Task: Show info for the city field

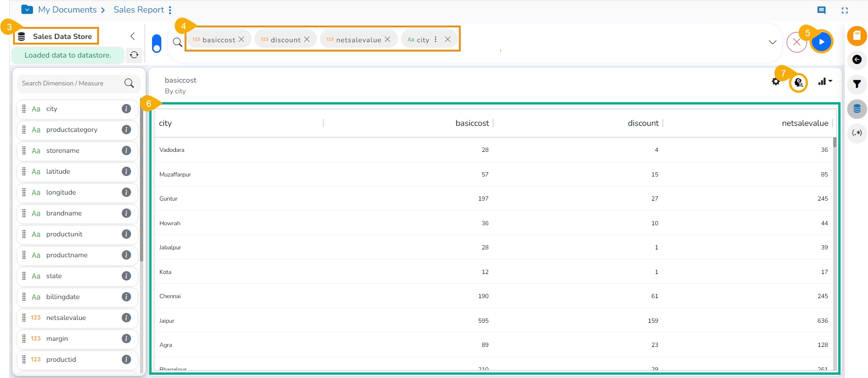Action: [x=126, y=109]
